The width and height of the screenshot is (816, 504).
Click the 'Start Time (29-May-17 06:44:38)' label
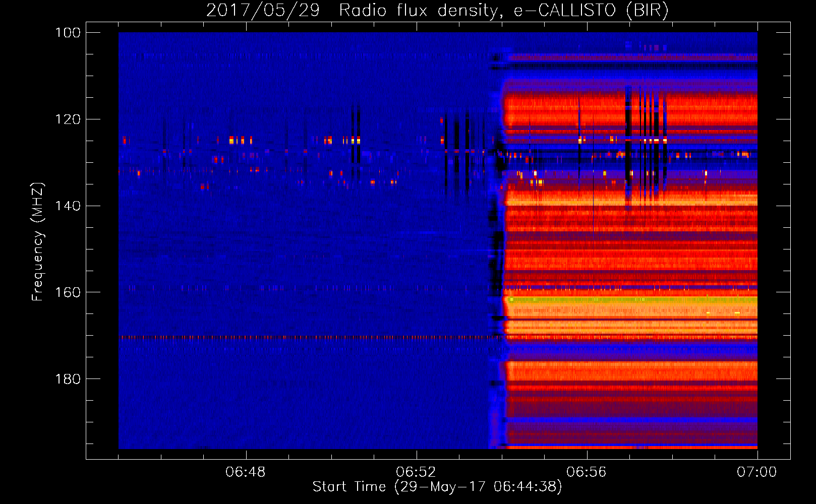click(437, 487)
